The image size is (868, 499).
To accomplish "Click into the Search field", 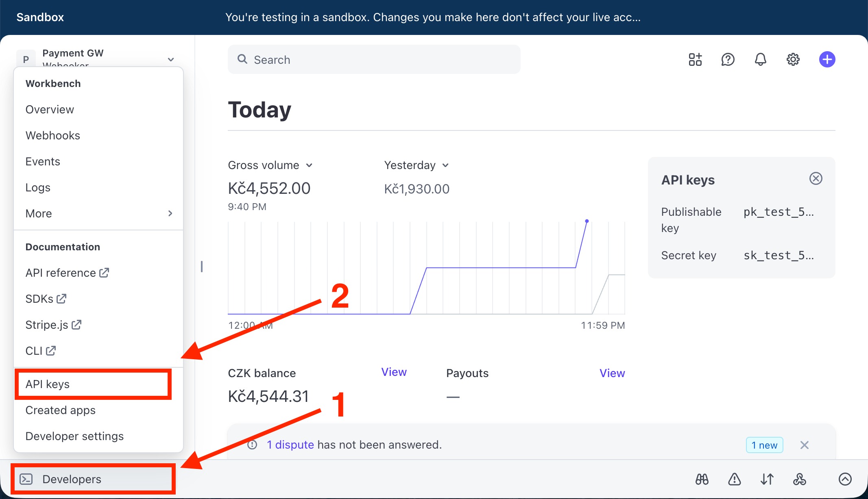I will [x=374, y=60].
